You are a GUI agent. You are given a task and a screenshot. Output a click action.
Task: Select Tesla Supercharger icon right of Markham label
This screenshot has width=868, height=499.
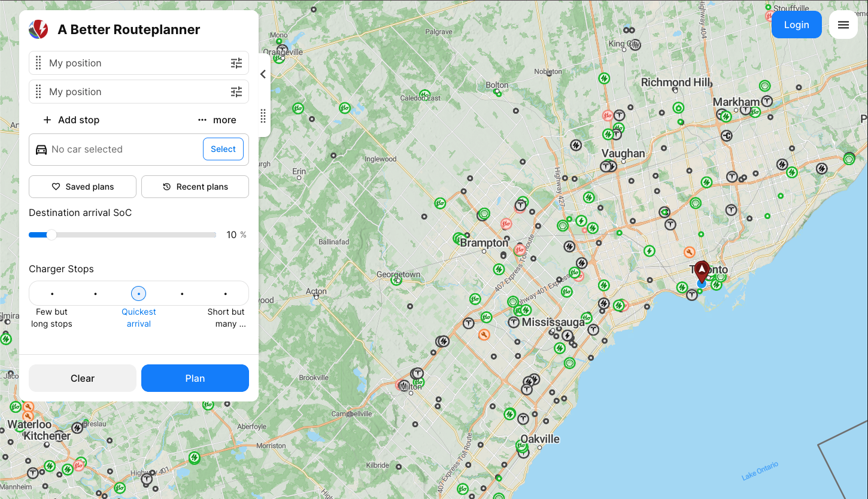(767, 101)
